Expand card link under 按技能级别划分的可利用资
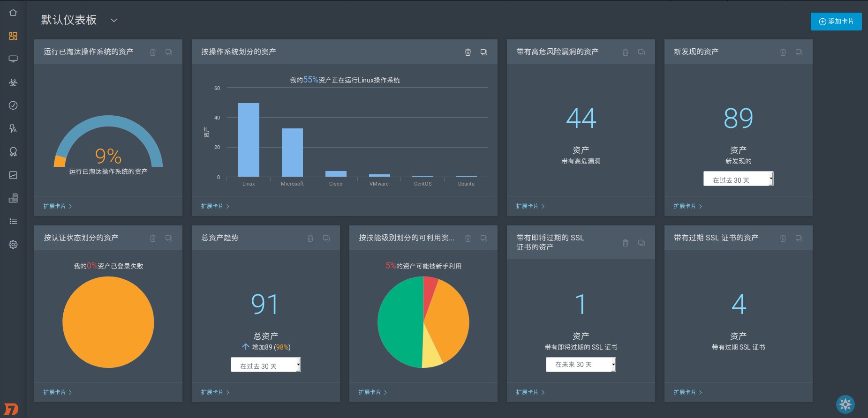 (373, 392)
